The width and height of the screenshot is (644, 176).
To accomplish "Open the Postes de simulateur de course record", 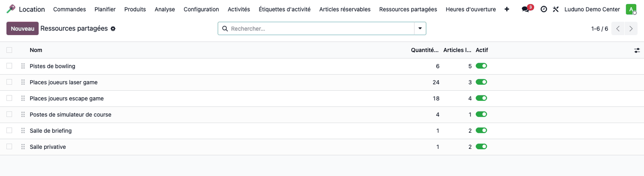I will pyautogui.click(x=70, y=115).
